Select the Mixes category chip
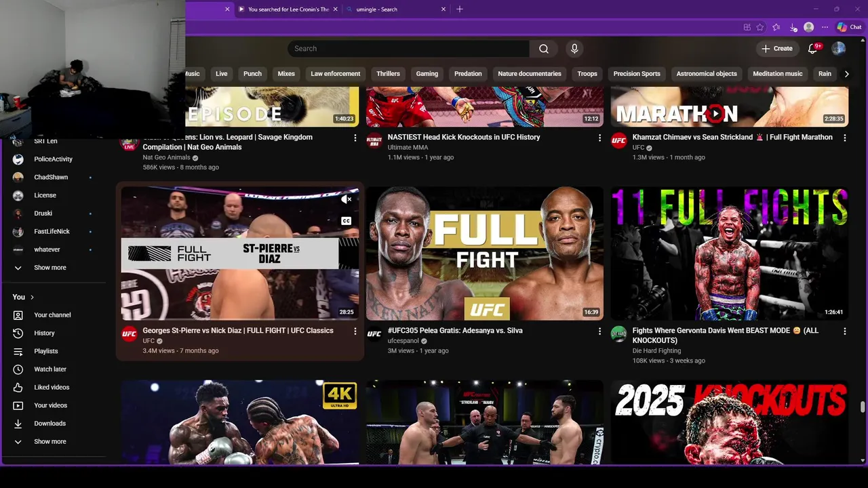 point(286,74)
